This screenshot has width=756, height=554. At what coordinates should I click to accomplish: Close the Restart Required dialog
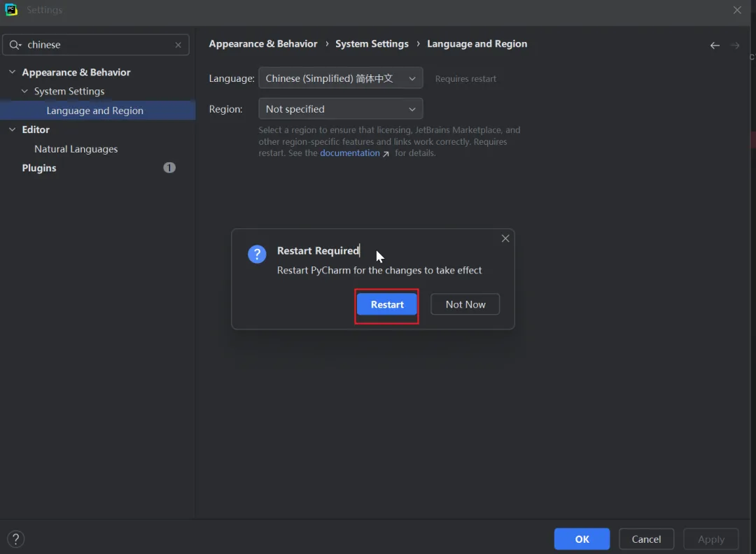(x=505, y=239)
